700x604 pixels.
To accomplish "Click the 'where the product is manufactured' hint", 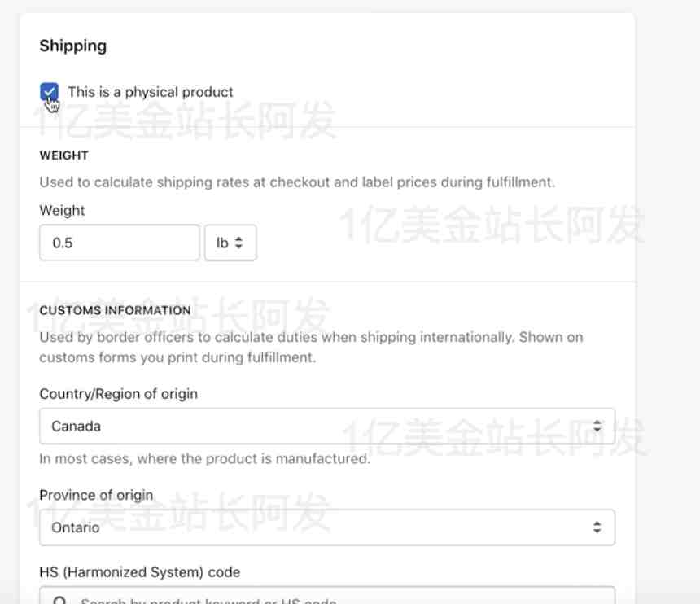I will click(x=254, y=458).
